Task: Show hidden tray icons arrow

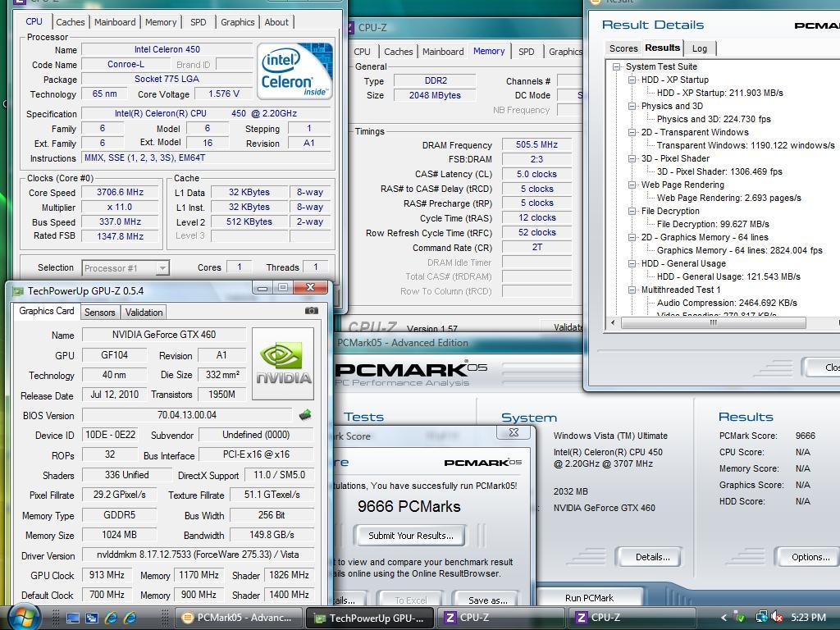Action: tap(724, 618)
